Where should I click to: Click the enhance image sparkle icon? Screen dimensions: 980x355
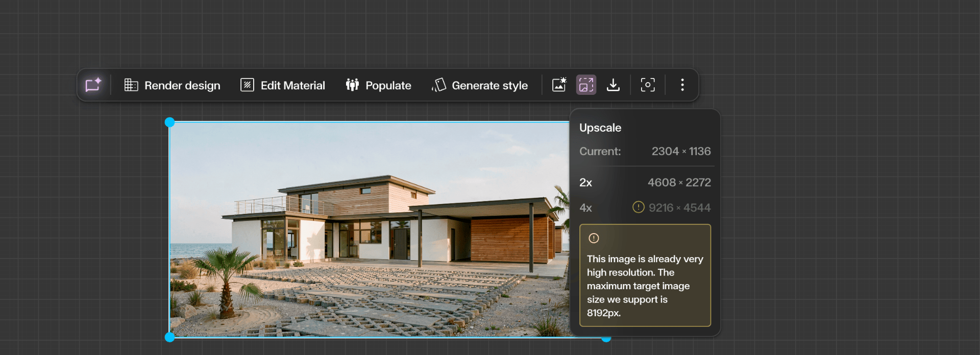pyautogui.click(x=559, y=85)
